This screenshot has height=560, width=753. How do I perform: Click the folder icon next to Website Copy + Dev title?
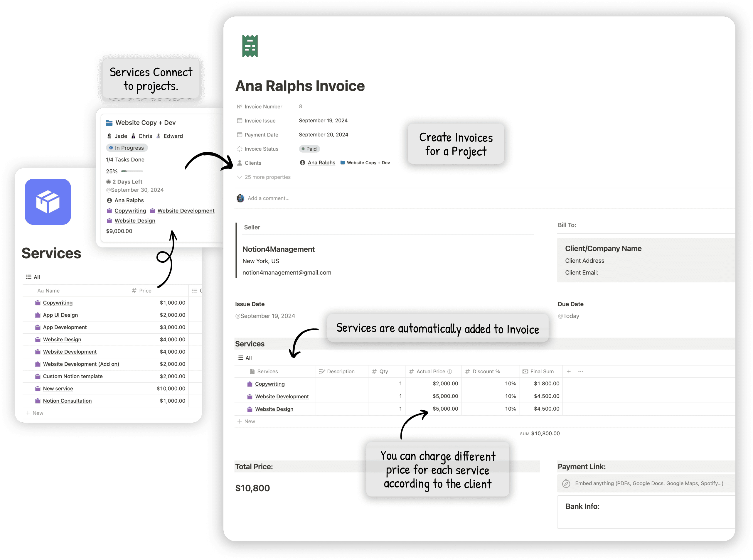tap(109, 123)
